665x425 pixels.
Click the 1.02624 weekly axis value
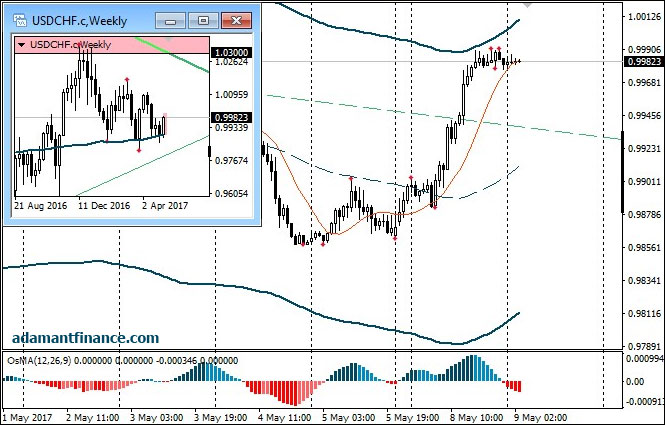pos(232,62)
